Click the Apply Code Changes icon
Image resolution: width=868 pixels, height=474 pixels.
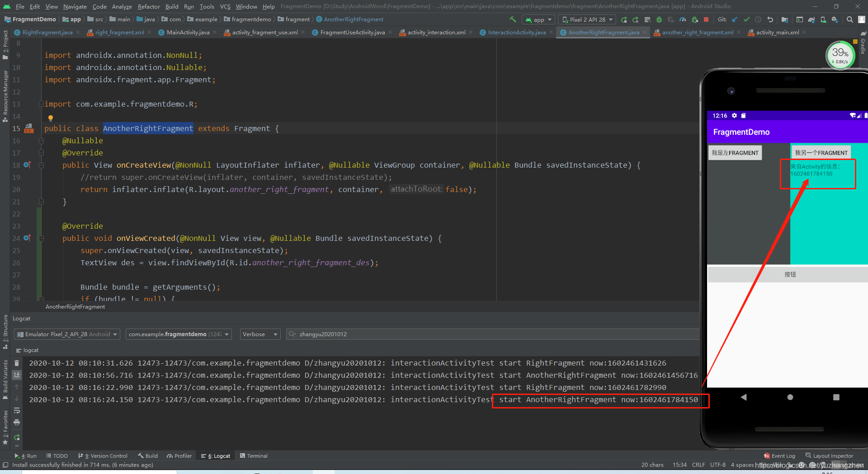(x=647, y=19)
